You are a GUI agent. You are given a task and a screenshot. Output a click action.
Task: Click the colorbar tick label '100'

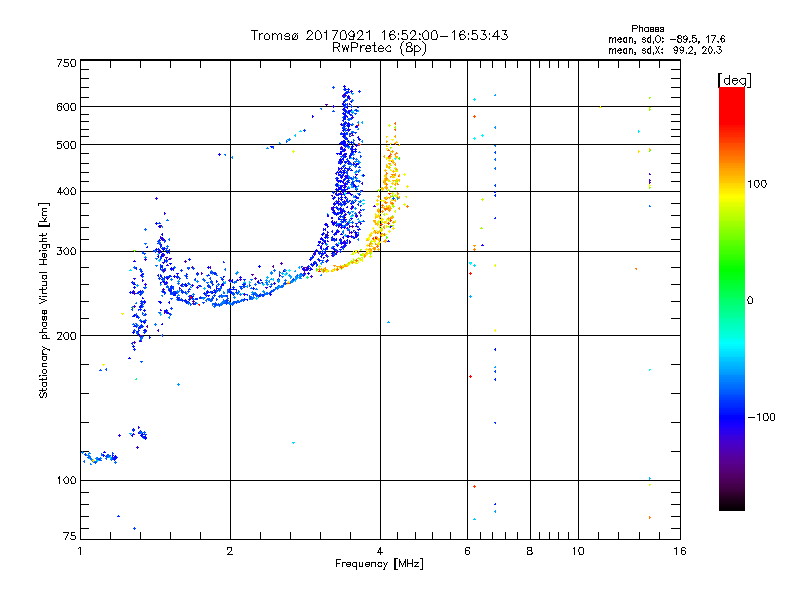pos(757,184)
